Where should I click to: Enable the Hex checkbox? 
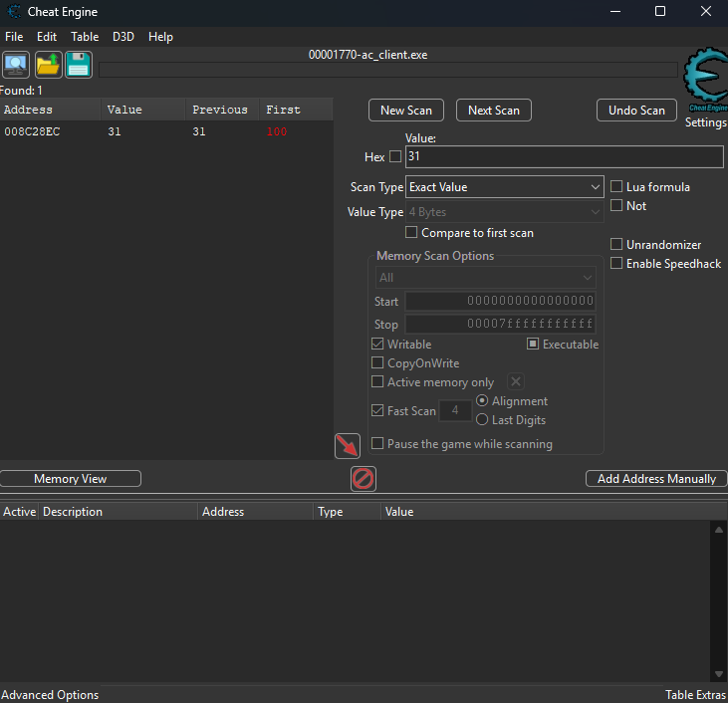[x=395, y=157]
